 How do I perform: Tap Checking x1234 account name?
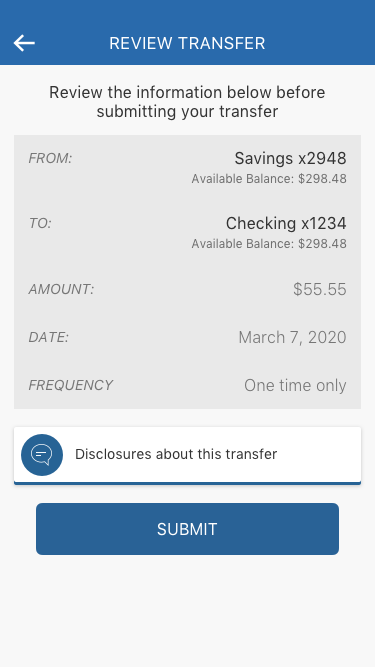click(286, 223)
